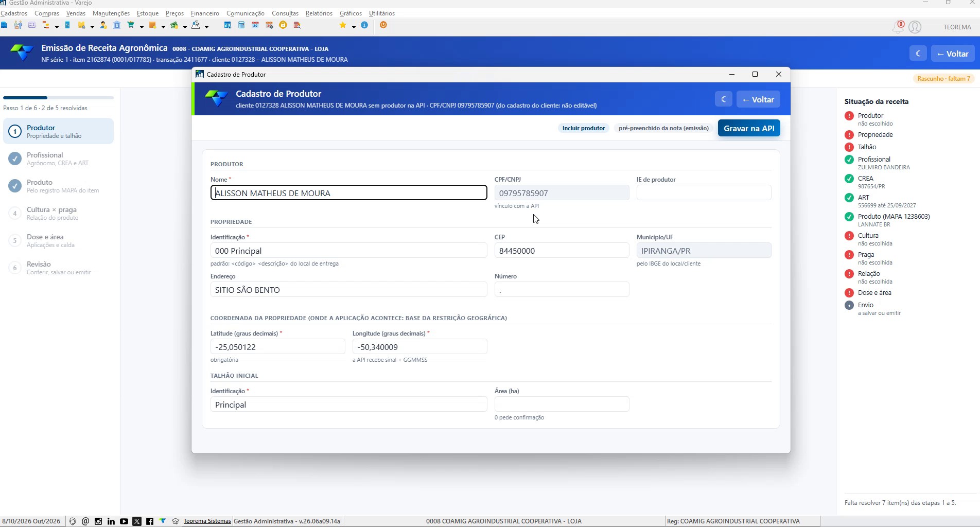Open the Relatórios menu
Viewport: 980px width, 527px height.
click(319, 13)
